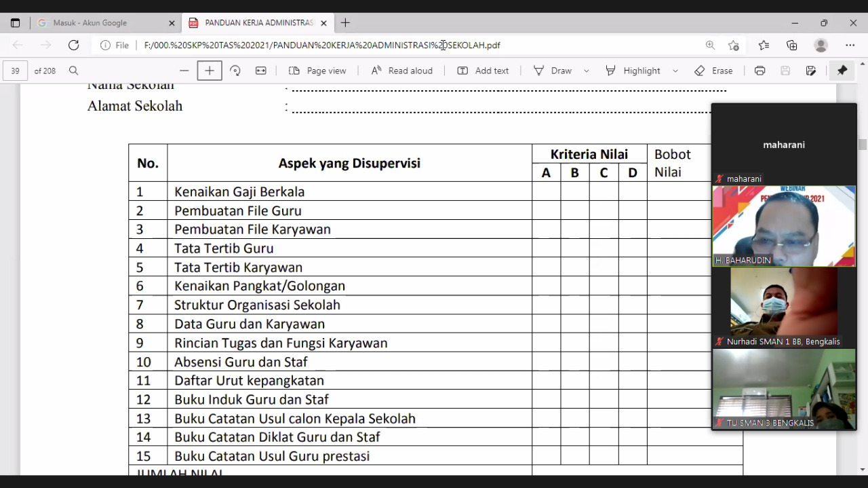Viewport: 868px width, 488px height.
Task: Zoom in on the PDF with plus button
Action: (210, 71)
